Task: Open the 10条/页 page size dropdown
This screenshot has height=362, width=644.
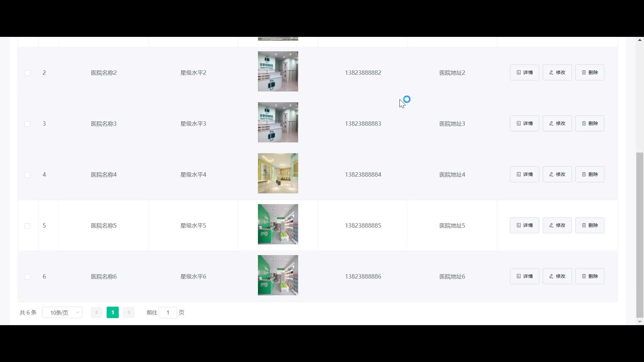Action: (x=62, y=312)
